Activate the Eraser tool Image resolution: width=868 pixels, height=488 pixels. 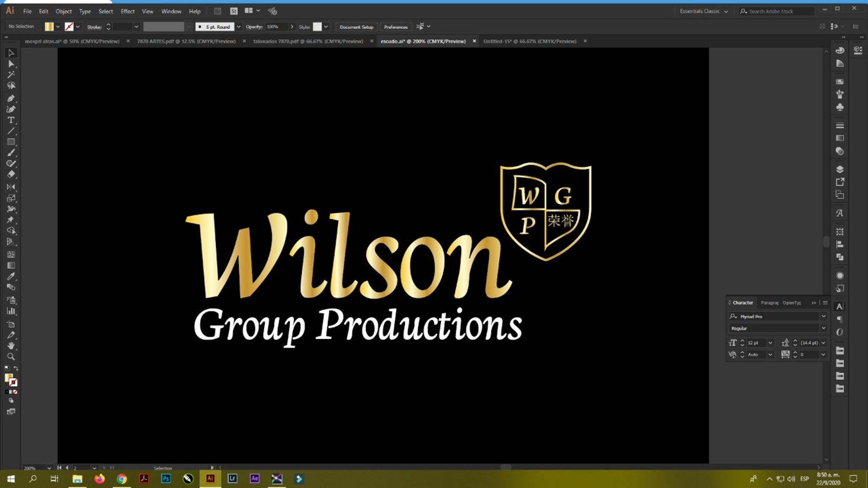[11, 174]
